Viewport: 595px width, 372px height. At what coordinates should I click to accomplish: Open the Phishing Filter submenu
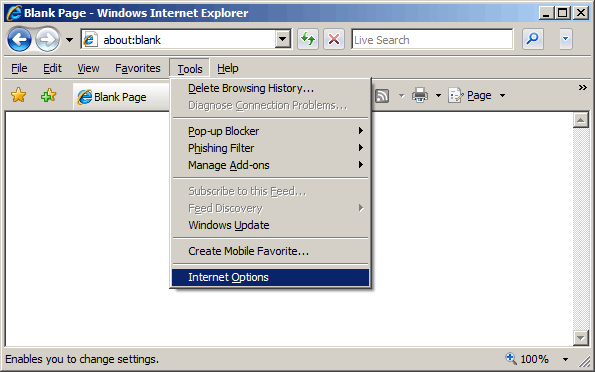coord(270,148)
